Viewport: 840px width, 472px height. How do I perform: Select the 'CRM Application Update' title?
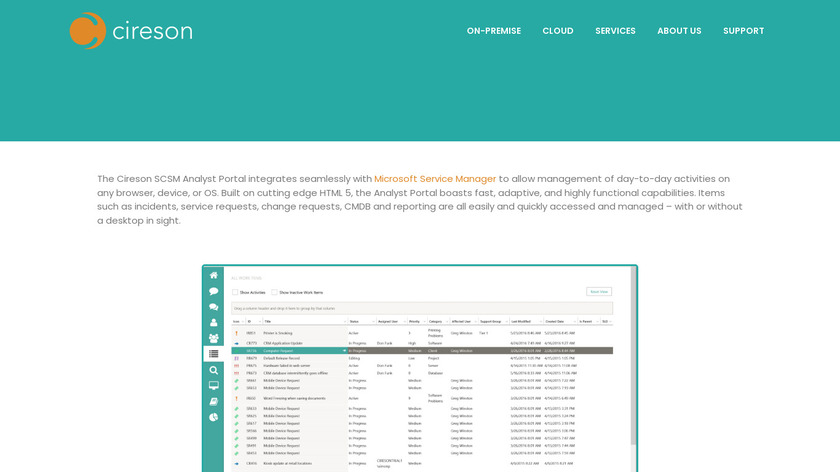point(282,343)
